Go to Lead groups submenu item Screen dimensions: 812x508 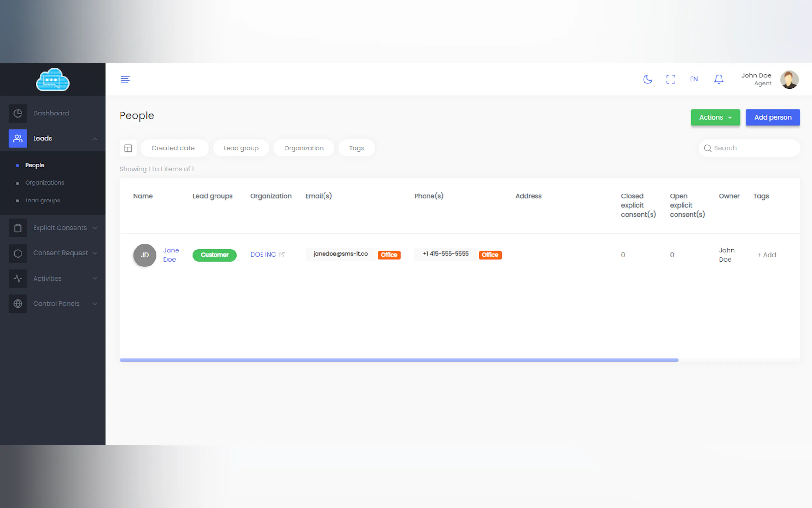(x=43, y=201)
